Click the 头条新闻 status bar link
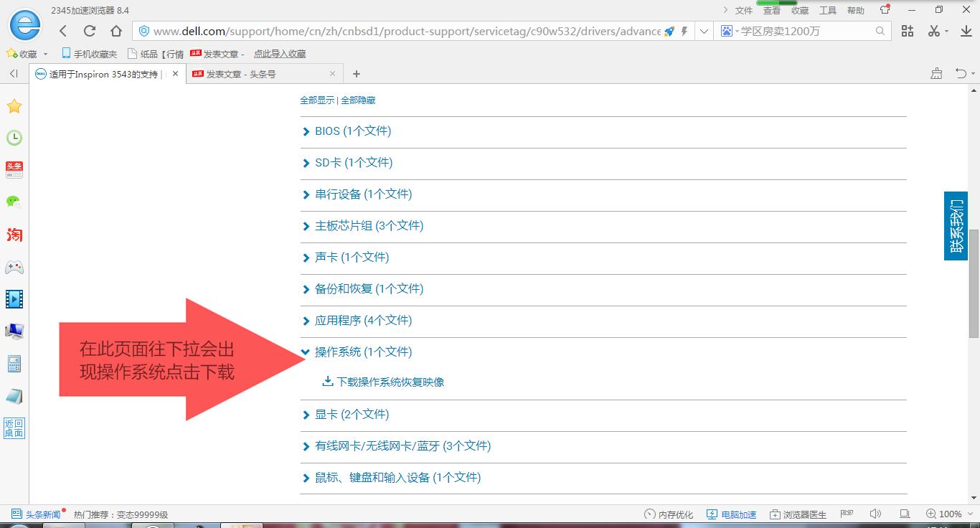Viewport: 980px width, 528px height. tap(37, 514)
